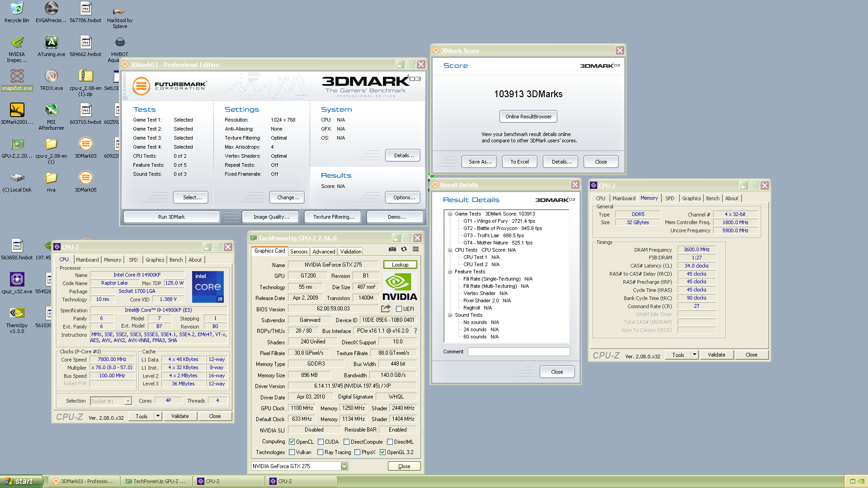
Task: Switch to Sensors tab in GPU-Z
Action: point(299,252)
